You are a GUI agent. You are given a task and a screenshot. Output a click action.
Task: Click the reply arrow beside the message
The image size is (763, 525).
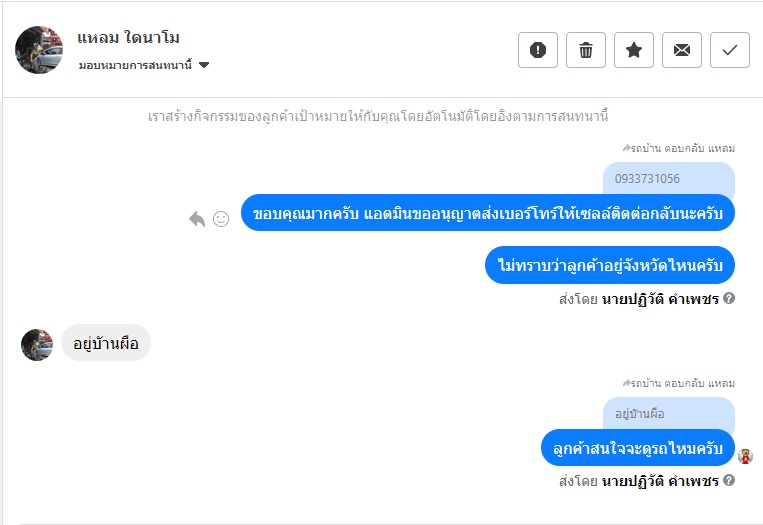pyautogui.click(x=197, y=219)
